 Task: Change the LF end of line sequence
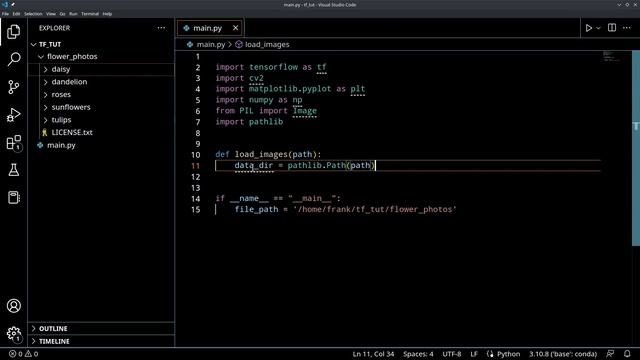pos(473,354)
